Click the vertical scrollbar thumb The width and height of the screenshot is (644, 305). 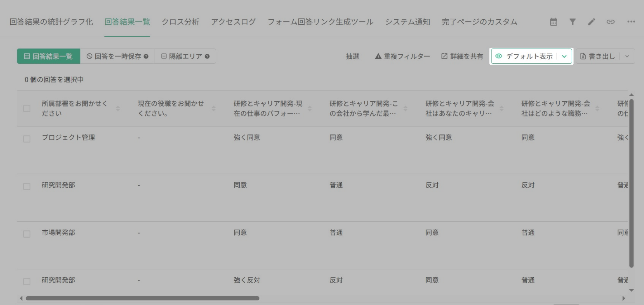click(x=632, y=183)
